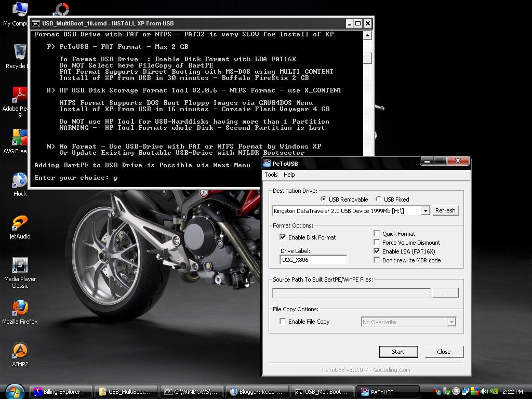Open the smiley face tray icon
The height and width of the screenshot is (399, 532).
pos(456,391)
